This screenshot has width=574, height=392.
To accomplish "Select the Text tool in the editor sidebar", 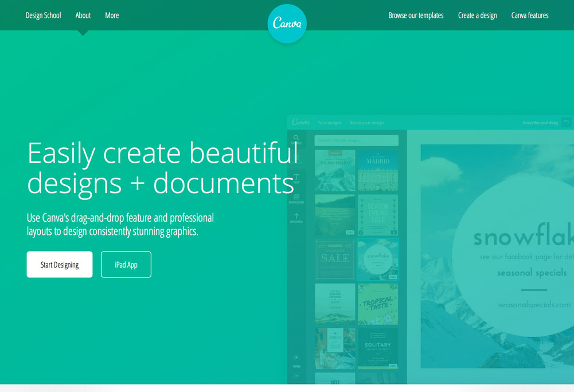I will (x=296, y=179).
